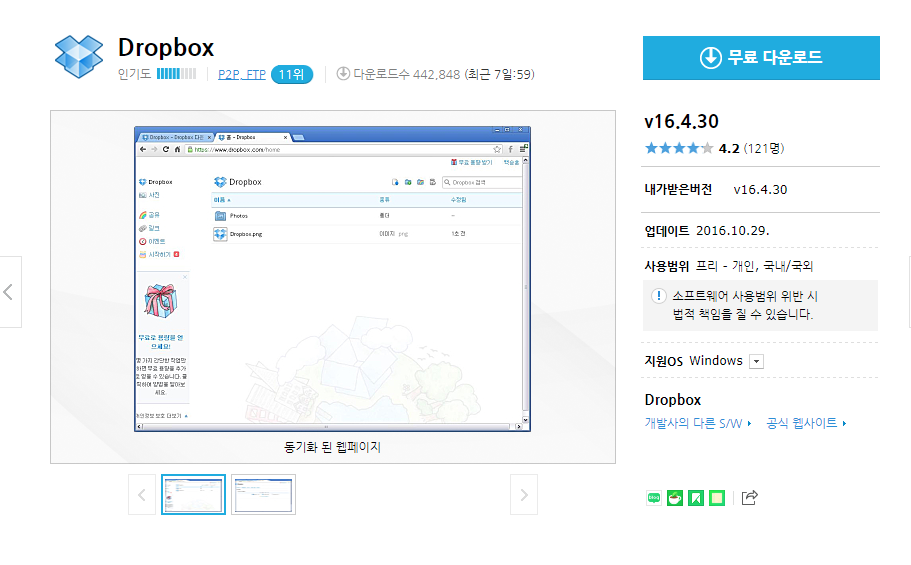The image size is (911, 565).
Task: Click the 인기도 popularity bar indicator
Action: pos(177,74)
